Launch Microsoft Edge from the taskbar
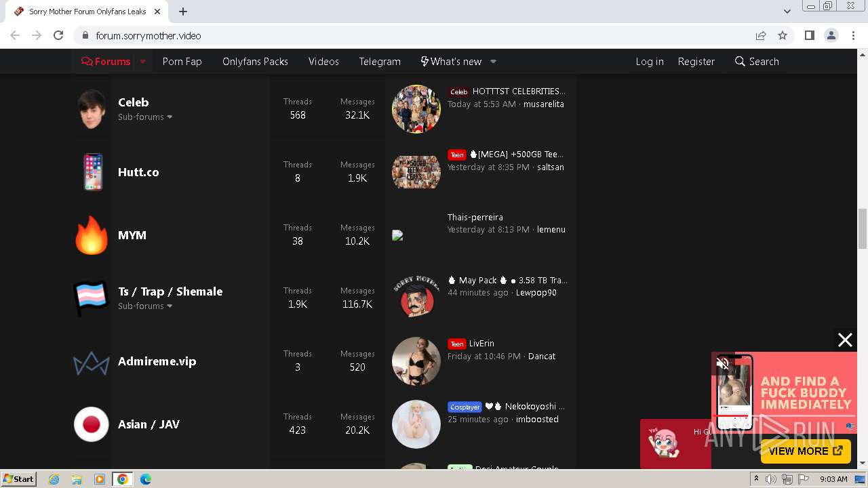Image resolution: width=868 pixels, height=488 pixels. click(x=145, y=479)
